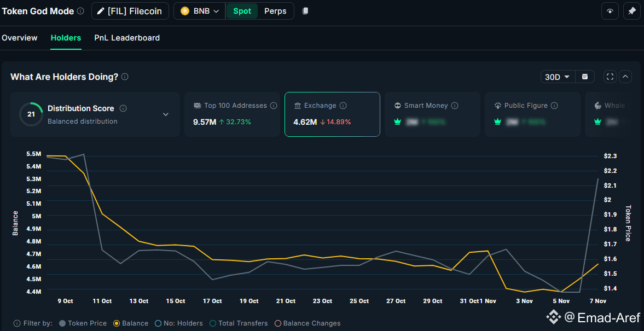Switch to the Overview tab
Viewport: 644px width, 331px height.
[x=20, y=38]
